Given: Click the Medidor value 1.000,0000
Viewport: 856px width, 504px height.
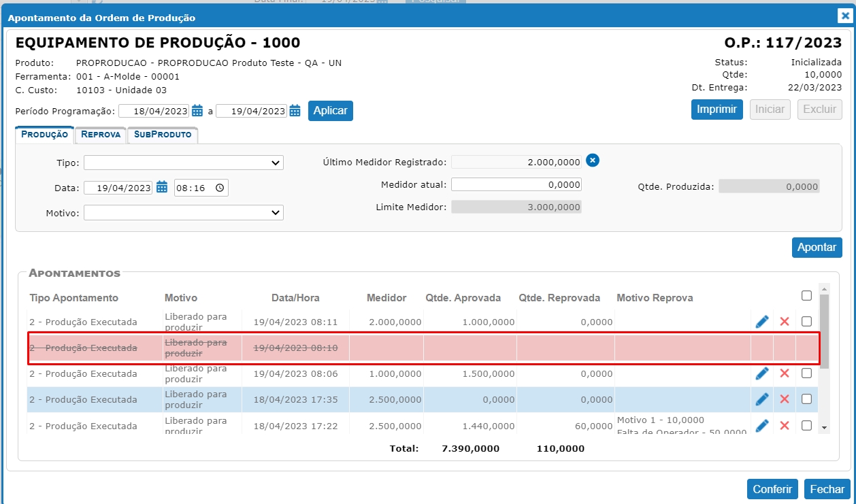Looking at the screenshot, I should [x=395, y=373].
